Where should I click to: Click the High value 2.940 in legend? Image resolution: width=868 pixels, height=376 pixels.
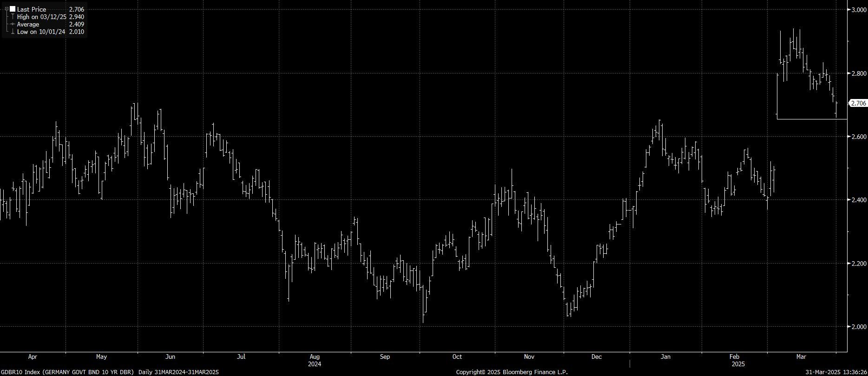coord(77,17)
